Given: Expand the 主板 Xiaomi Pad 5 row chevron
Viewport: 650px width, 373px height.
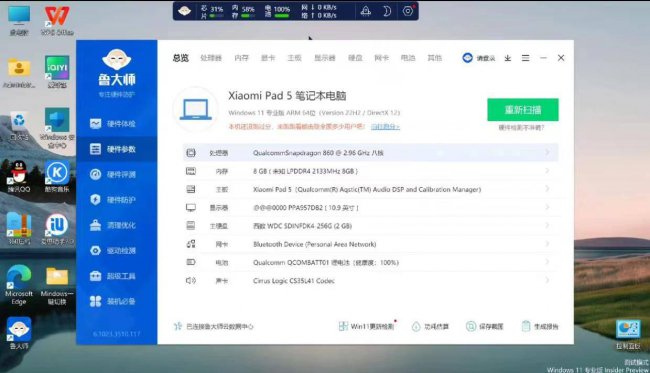Looking at the screenshot, I should coord(547,189).
